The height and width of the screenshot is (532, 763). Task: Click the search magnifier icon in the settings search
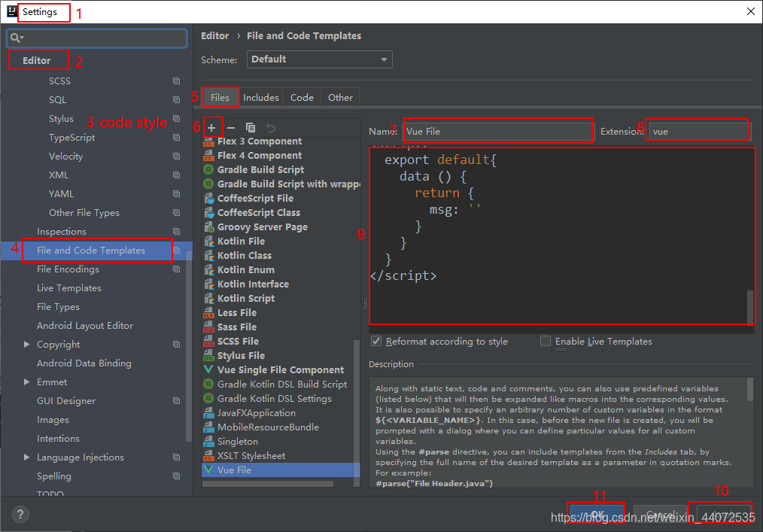pos(15,38)
